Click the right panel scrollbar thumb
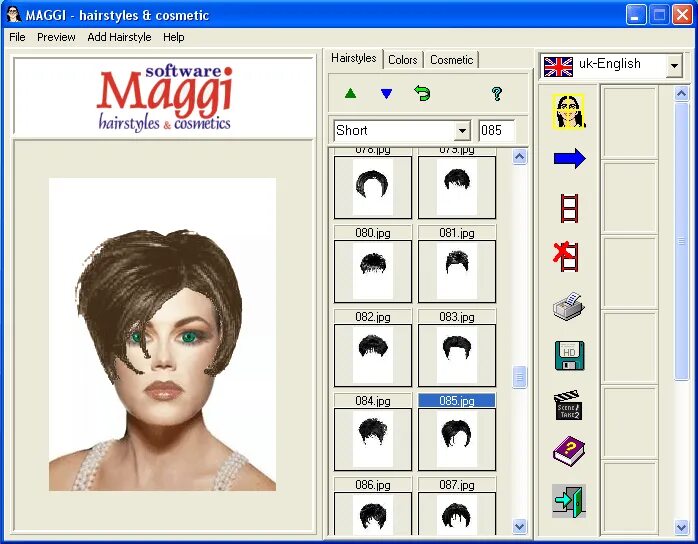This screenshot has width=698, height=544. click(682, 241)
